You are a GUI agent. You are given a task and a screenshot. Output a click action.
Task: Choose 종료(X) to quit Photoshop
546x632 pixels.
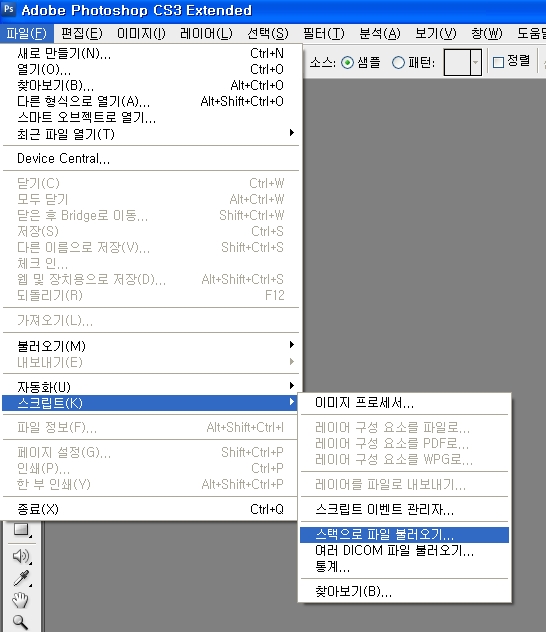(150, 509)
